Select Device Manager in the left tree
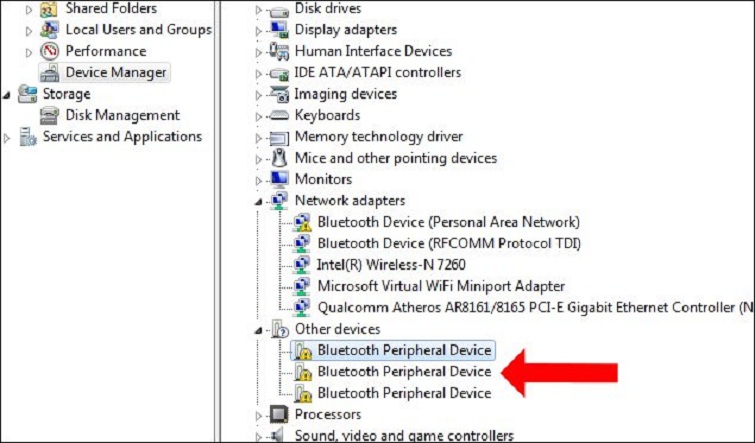 click(116, 72)
